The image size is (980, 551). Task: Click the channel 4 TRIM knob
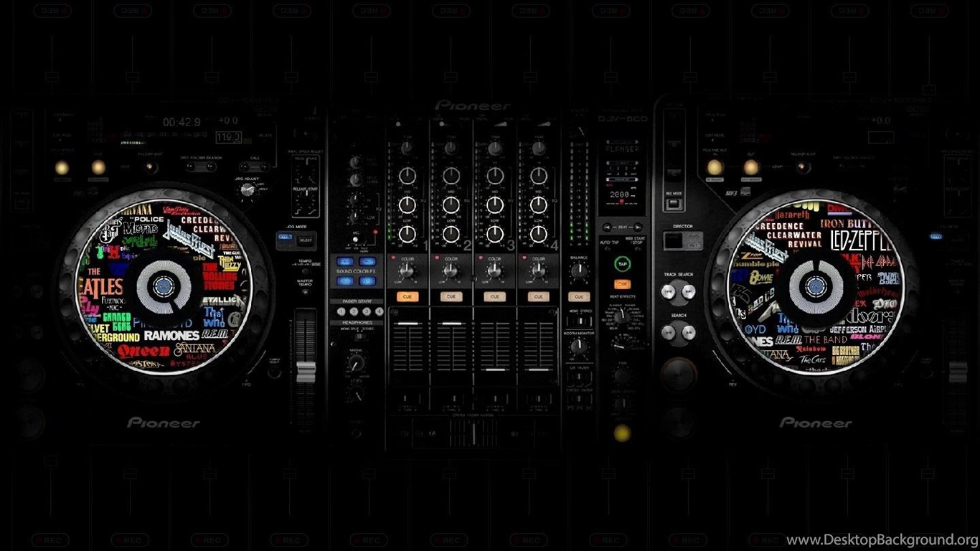point(538,148)
